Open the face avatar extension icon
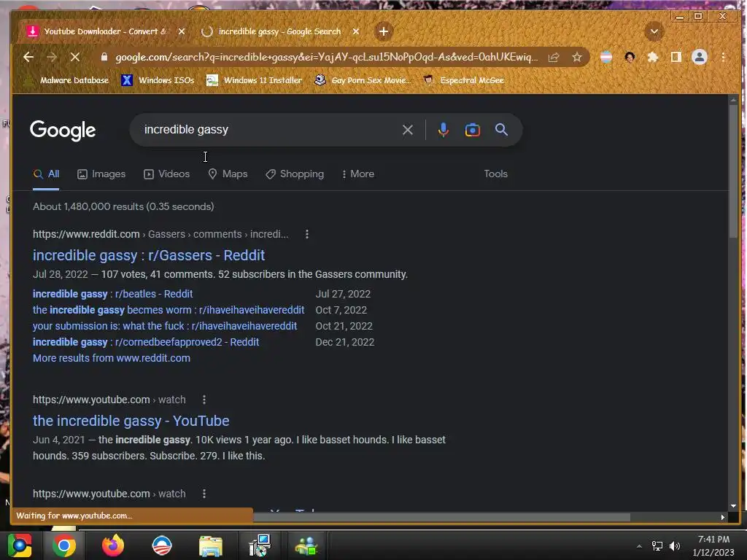This screenshot has width=747, height=560. pyautogui.click(x=630, y=57)
